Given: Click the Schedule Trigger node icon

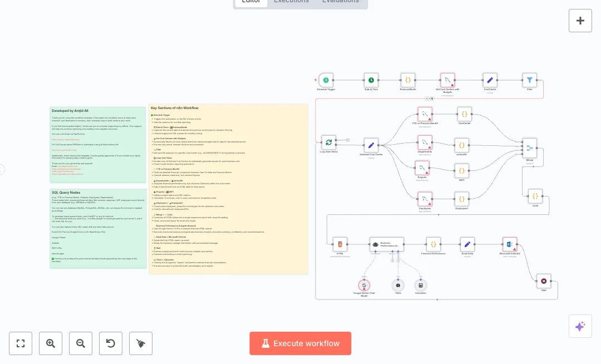Looking at the screenshot, I should [x=326, y=80].
